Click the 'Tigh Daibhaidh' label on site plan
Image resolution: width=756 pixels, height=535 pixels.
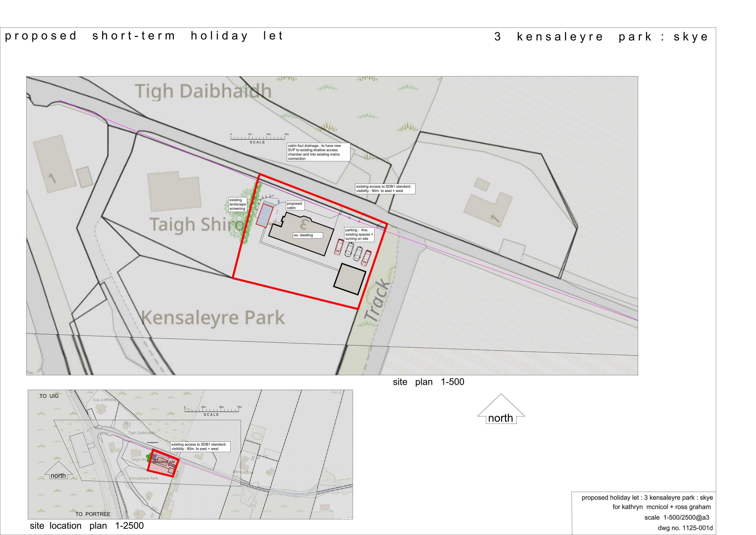(203, 91)
